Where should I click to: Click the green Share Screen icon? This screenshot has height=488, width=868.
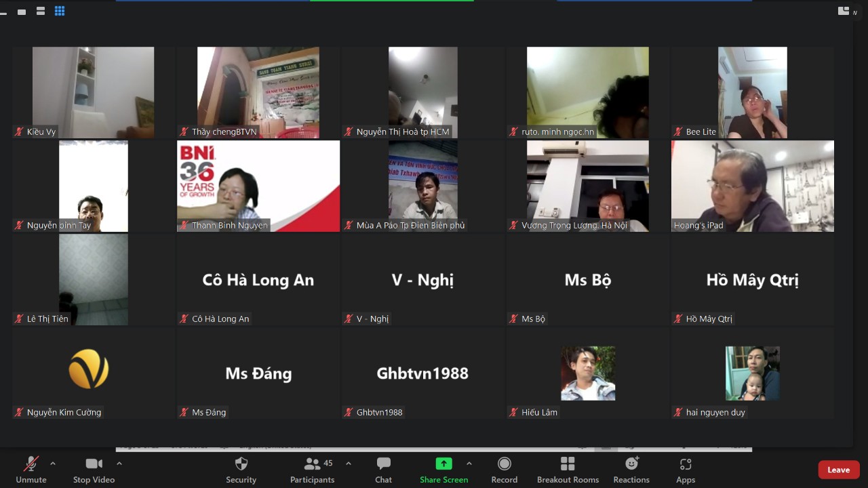tap(443, 464)
